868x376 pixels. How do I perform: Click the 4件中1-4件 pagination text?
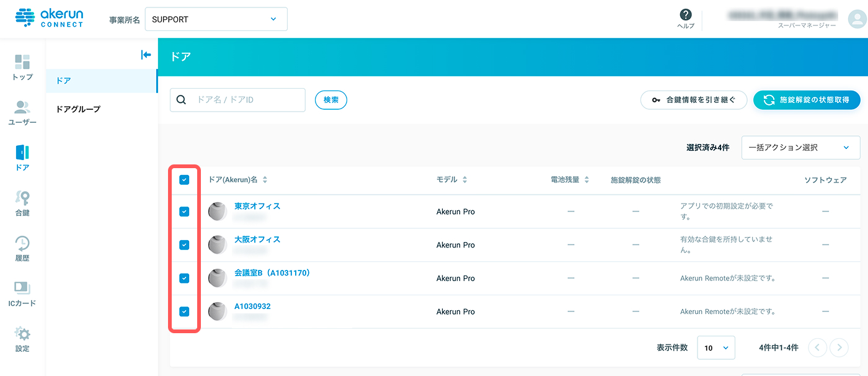click(778, 347)
